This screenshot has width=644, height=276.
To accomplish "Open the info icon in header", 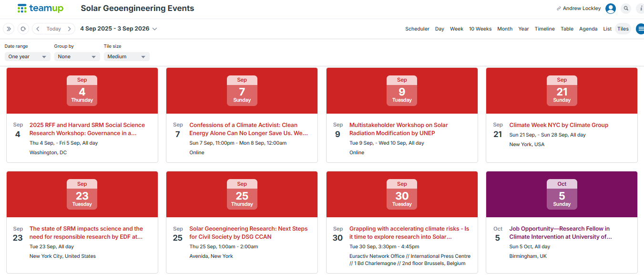I will [x=640, y=9].
